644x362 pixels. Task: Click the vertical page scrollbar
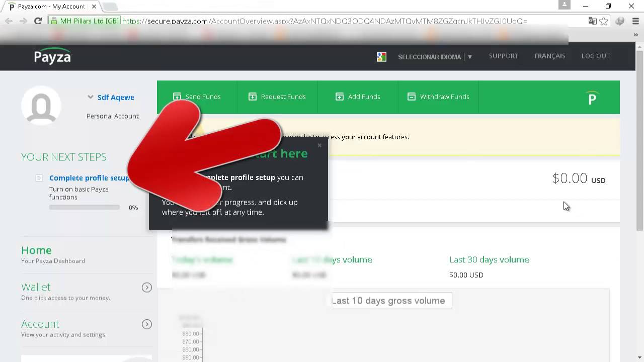pos(639,140)
